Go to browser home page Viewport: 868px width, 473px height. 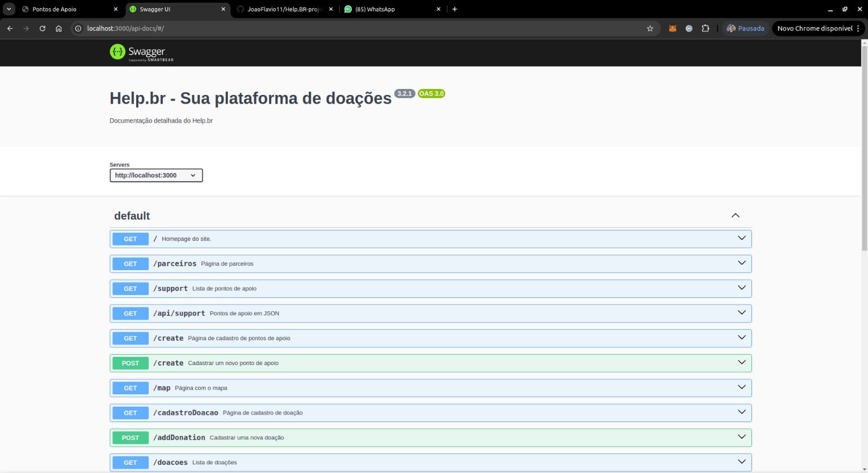[x=59, y=29]
